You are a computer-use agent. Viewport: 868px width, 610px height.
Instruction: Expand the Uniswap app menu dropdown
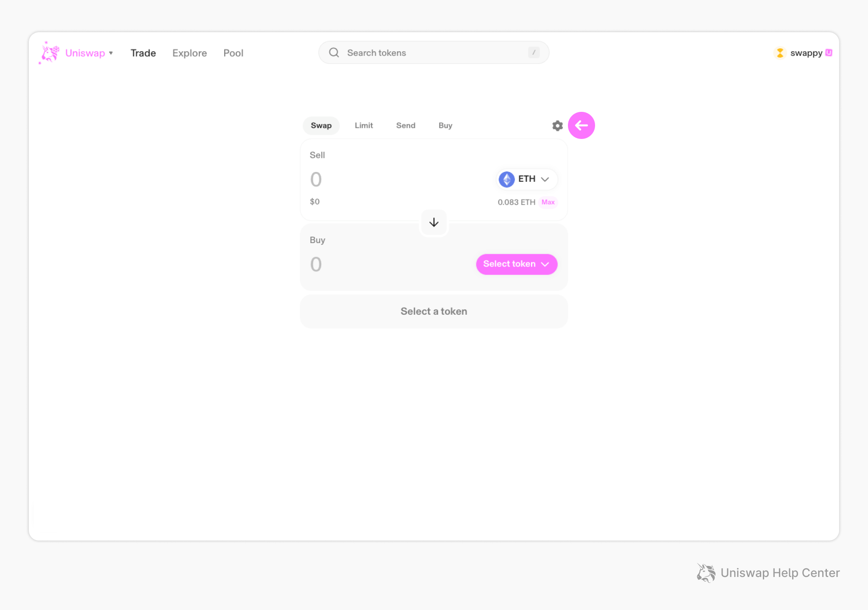[111, 53]
